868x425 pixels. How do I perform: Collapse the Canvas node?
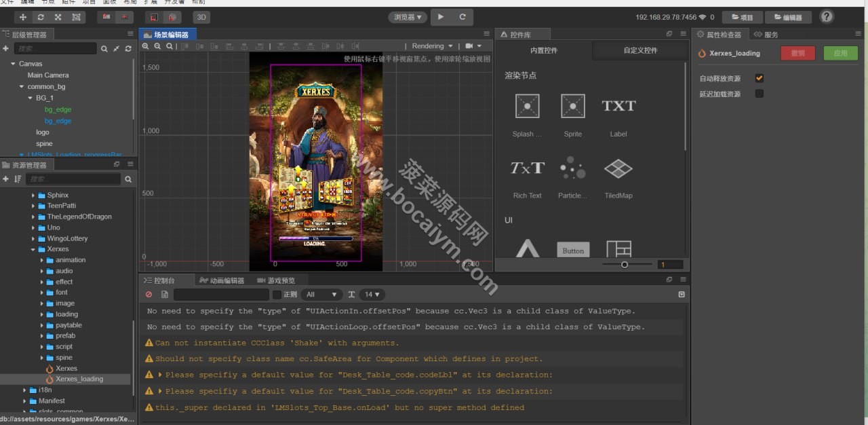[13, 64]
